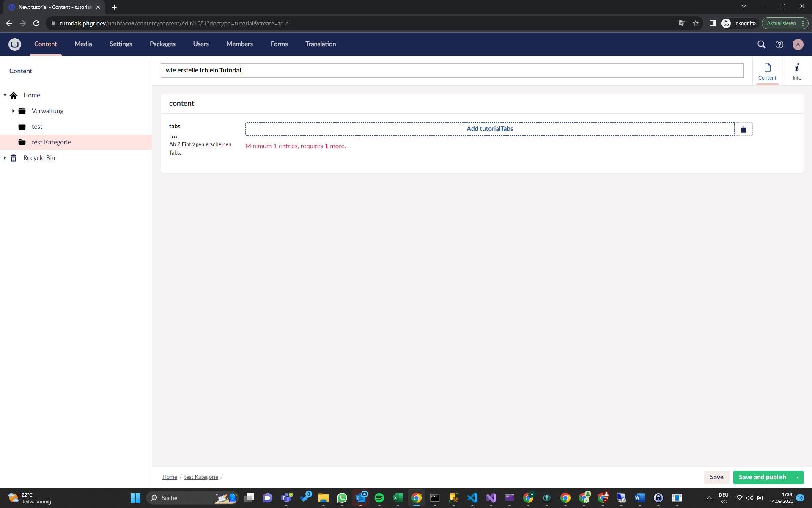Open the Translation section

click(x=321, y=44)
